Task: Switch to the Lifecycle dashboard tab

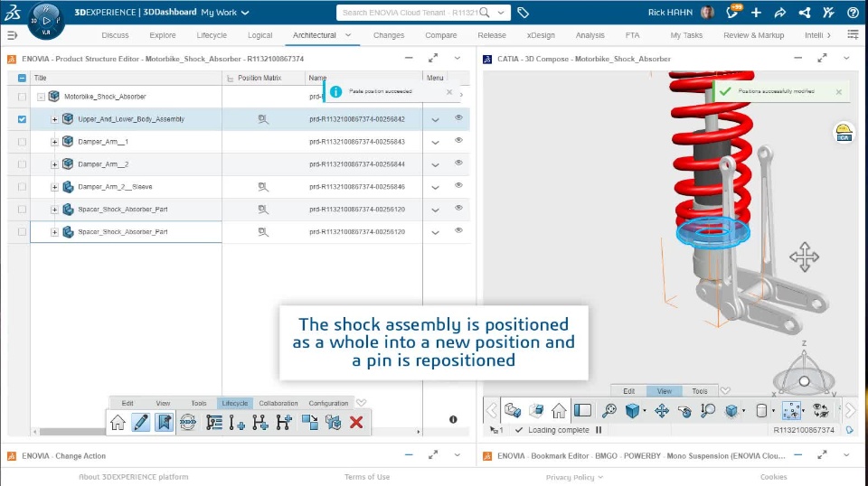Action: (x=212, y=35)
